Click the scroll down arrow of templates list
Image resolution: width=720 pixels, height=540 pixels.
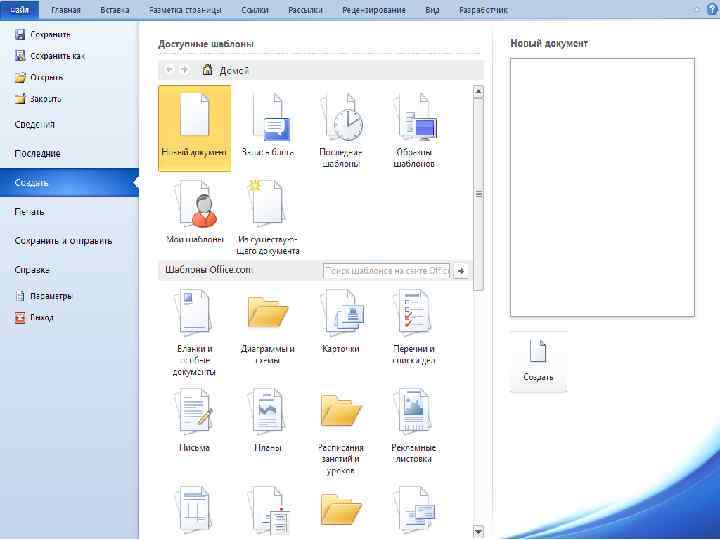pyautogui.click(x=478, y=532)
